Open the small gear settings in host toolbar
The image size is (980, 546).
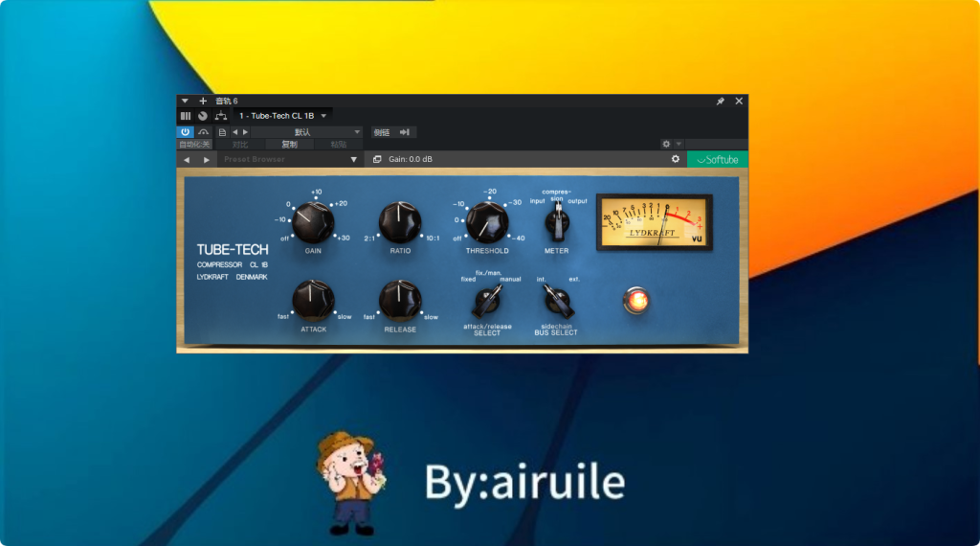tap(666, 144)
